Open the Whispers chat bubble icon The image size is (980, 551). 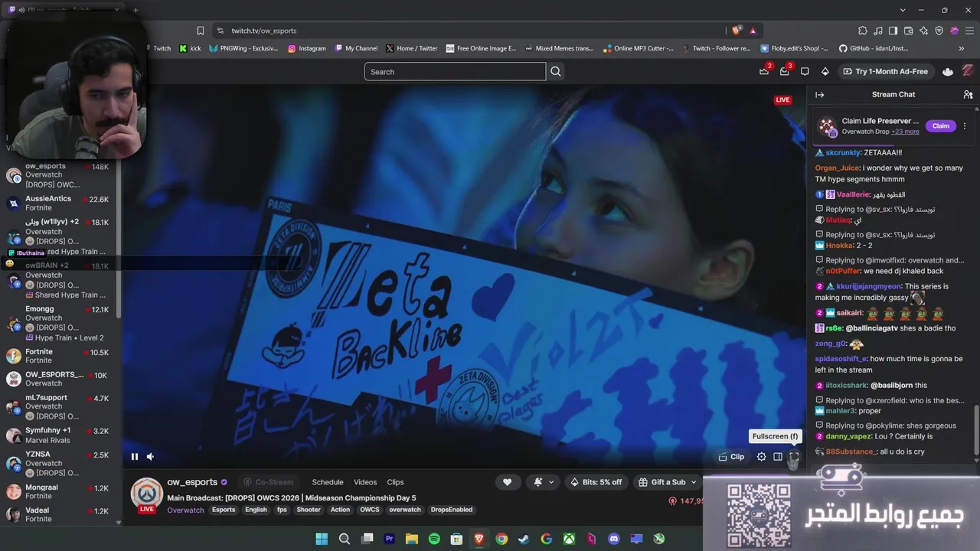click(x=805, y=71)
